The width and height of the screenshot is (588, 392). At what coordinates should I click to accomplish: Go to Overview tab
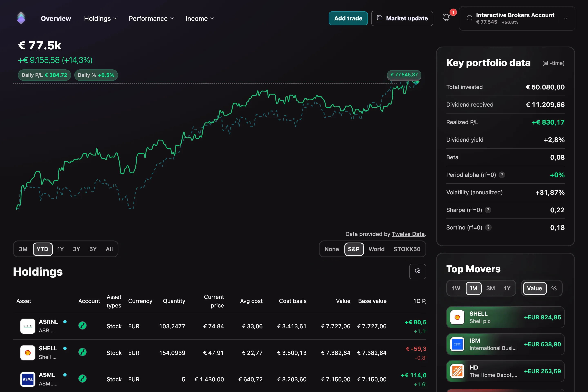tap(56, 19)
